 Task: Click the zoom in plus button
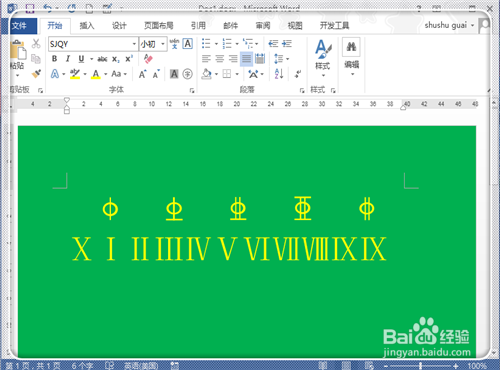tap(456, 366)
